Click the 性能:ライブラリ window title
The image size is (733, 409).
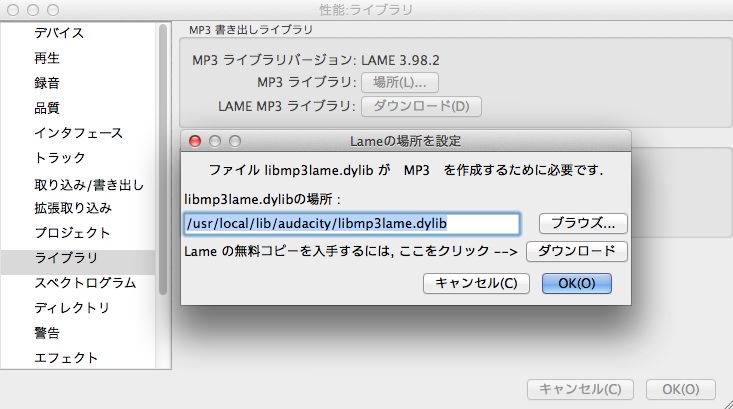[x=366, y=10]
